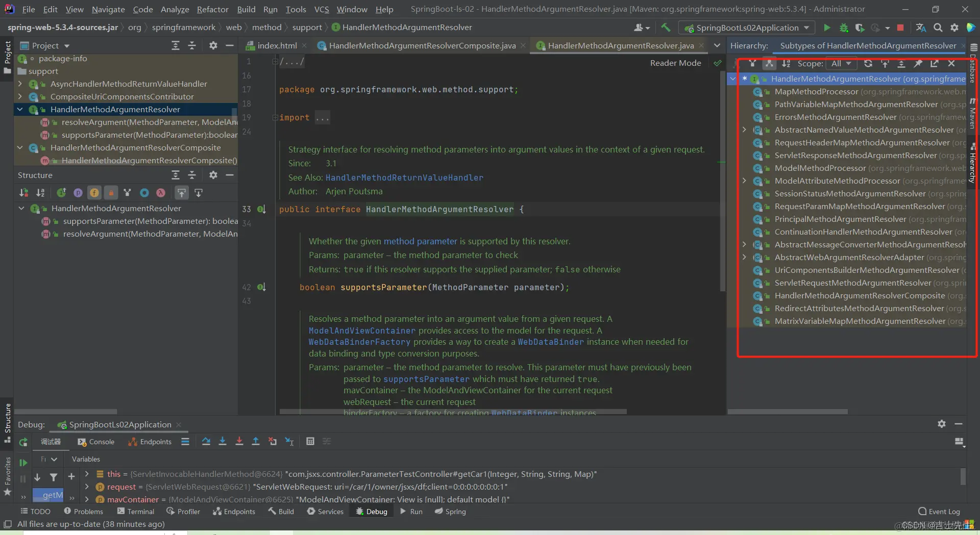Screen dimensions: 980x535
Task: Expand the AsyncHandlerMethodReturnValueHandler tree node
Action: (20, 84)
